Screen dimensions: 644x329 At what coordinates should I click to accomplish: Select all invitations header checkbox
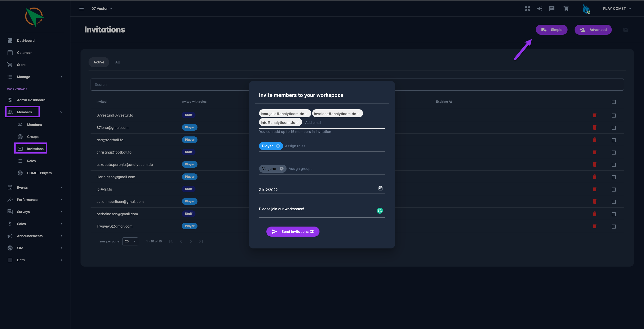(614, 102)
